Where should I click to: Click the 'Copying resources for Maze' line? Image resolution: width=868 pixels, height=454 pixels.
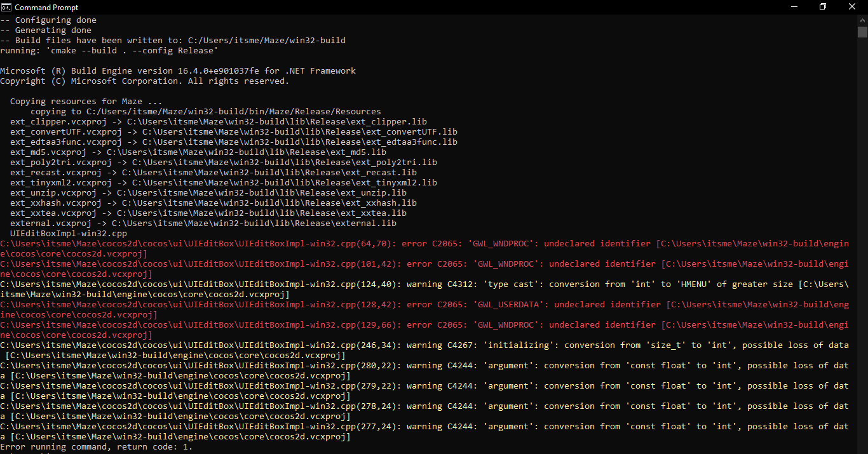pyautogui.click(x=86, y=102)
